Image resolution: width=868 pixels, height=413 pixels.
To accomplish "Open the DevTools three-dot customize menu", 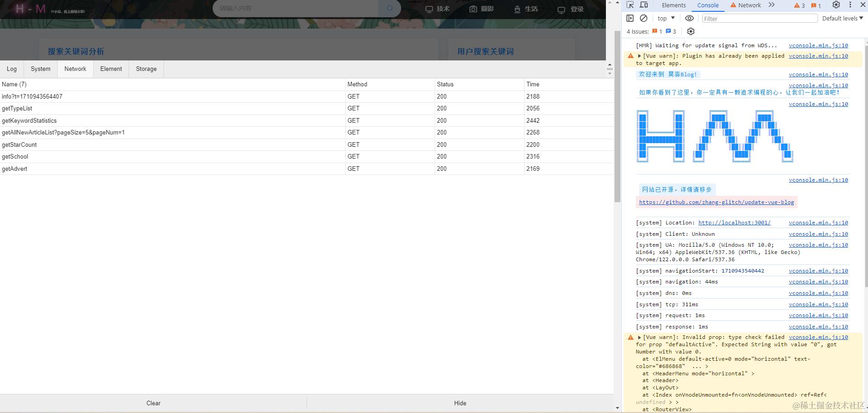I will (x=850, y=5).
